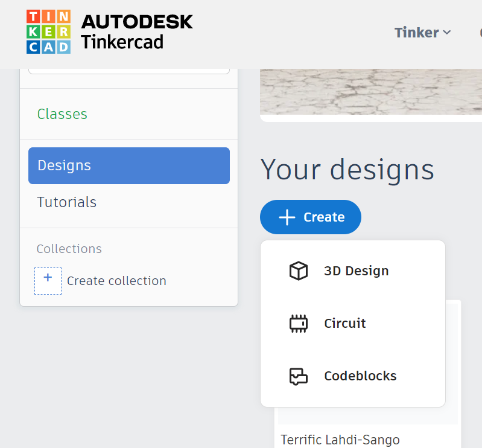The height and width of the screenshot is (448, 482).
Task: Choose 3D Design from Create menu
Action: point(356,271)
